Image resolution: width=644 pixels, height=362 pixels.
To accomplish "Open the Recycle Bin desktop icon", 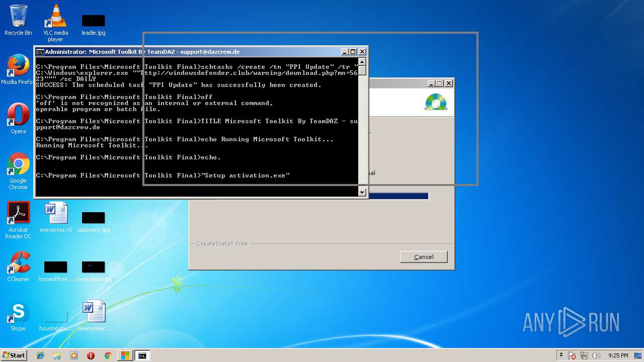I will [18, 20].
